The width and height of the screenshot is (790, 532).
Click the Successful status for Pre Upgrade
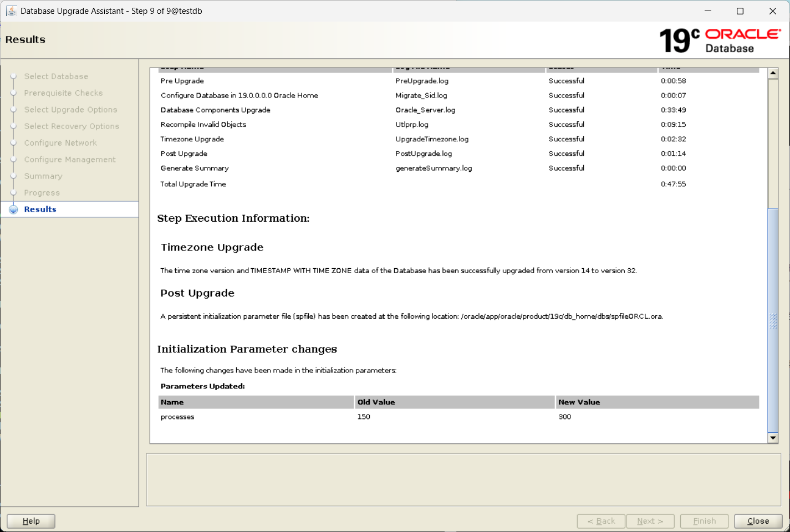pyautogui.click(x=567, y=81)
